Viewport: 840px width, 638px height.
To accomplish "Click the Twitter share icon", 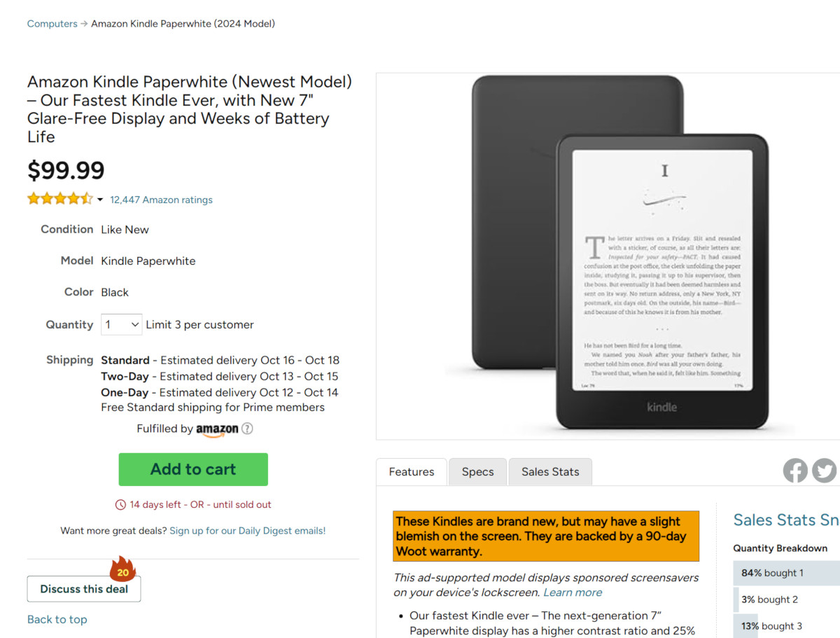I will point(825,471).
